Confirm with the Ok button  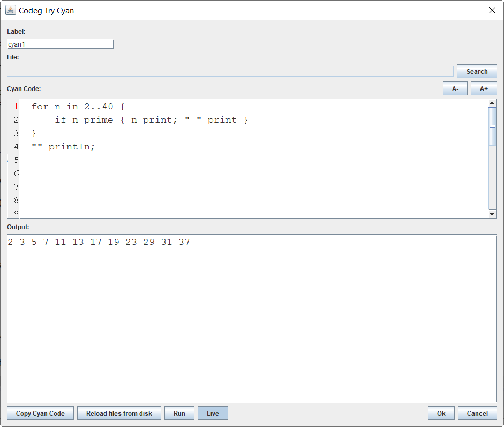(x=441, y=413)
